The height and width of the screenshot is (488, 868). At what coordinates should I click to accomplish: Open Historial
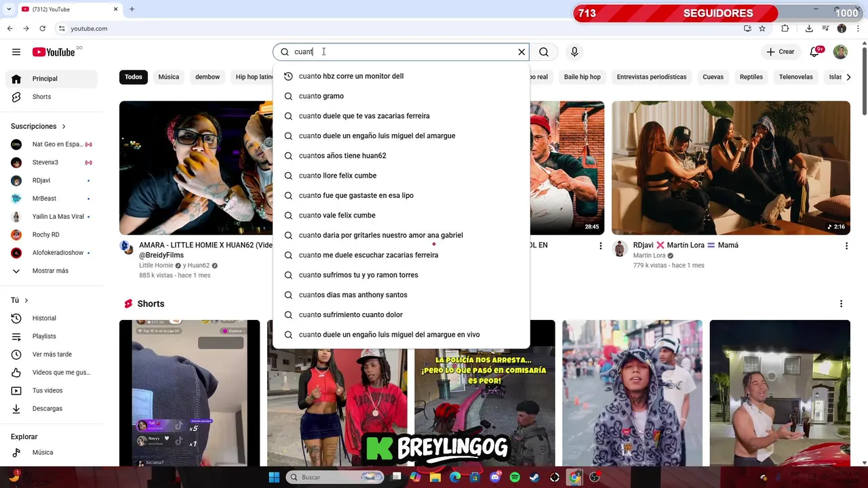tap(52, 318)
